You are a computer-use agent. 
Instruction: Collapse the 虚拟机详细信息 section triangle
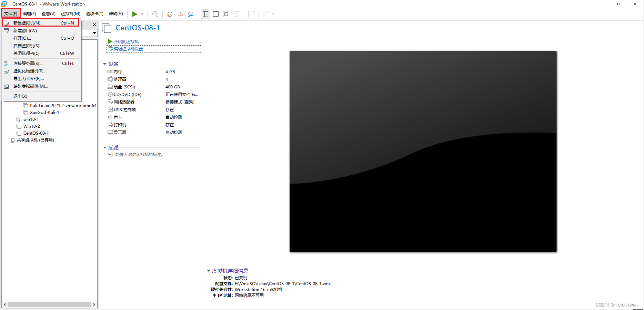click(209, 271)
